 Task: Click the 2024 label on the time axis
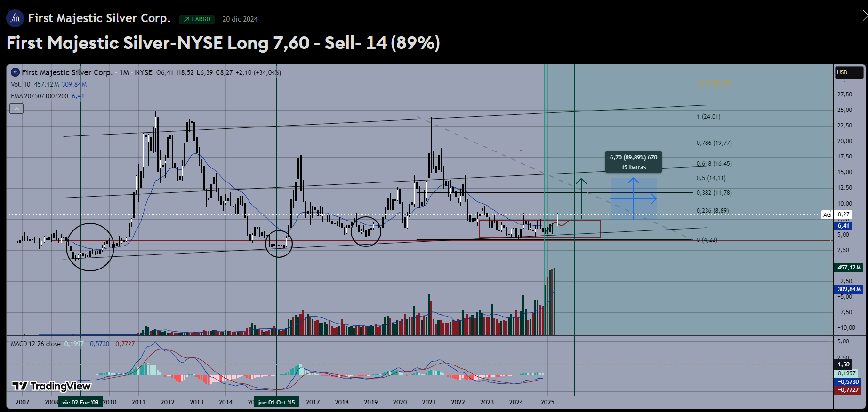pos(516,402)
